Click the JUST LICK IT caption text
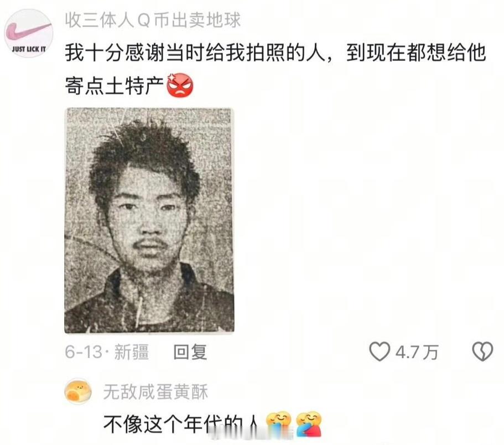This screenshot has height=445, width=504. click(29, 49)
